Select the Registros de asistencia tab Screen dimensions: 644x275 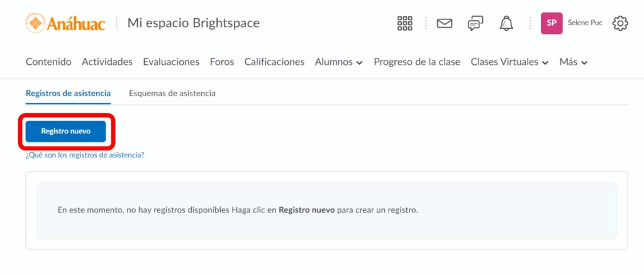68,93
